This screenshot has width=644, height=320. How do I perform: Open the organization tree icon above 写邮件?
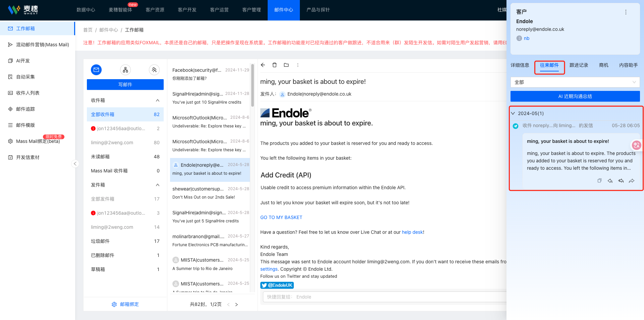pyautogui.click(x=125, y=70)
